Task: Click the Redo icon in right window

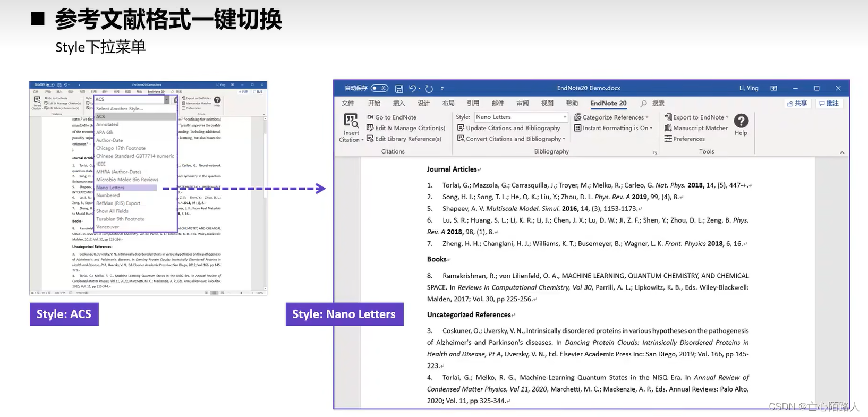Action: [x=429, y=89]
